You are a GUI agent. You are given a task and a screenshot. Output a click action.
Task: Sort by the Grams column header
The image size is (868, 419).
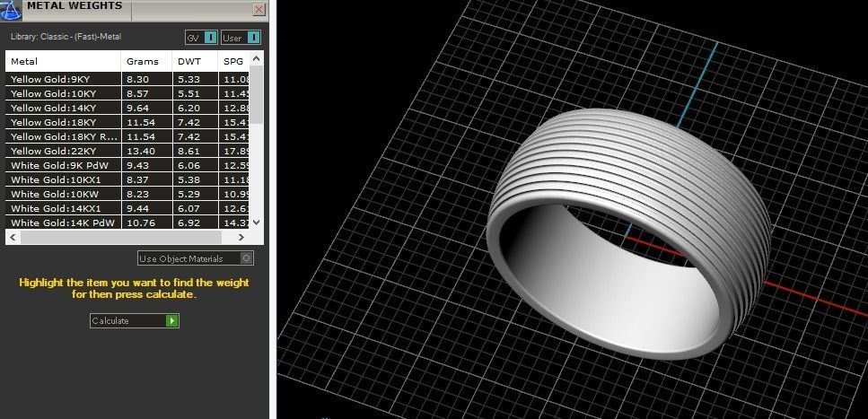pyautogui.click(x=146, y=61)
